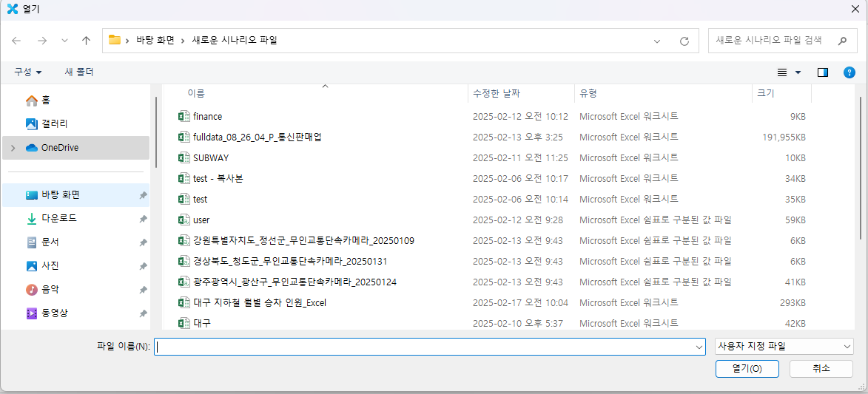Go up one folder level

86,41
